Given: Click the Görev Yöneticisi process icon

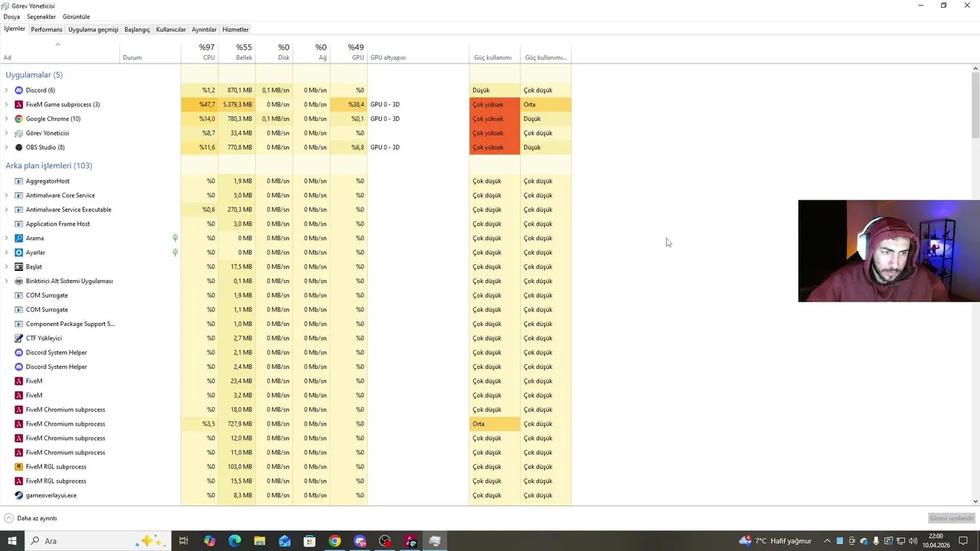Looking at the screenshot, I should 19,133.
